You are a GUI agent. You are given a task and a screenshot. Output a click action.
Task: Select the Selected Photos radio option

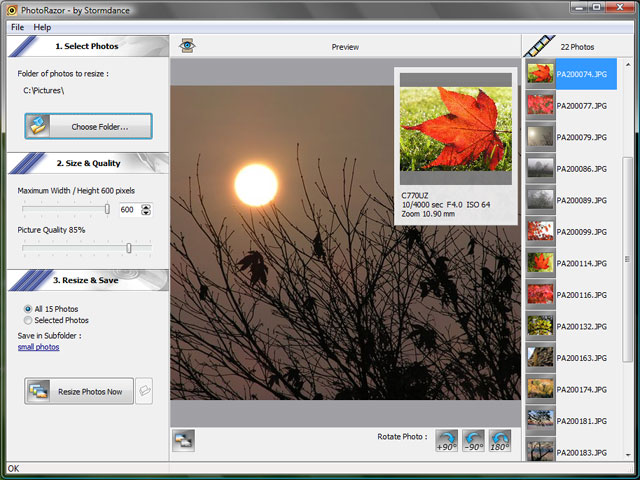27,320
